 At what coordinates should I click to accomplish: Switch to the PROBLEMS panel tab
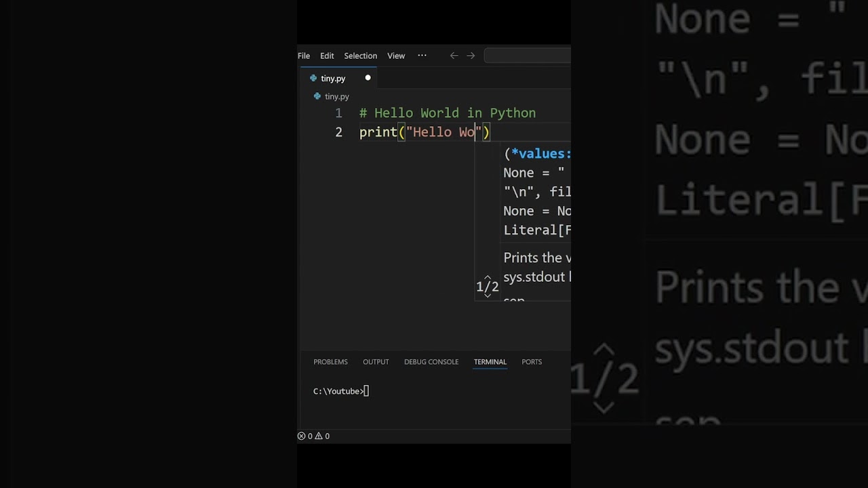pyautogui.click(x=330, y=362)
